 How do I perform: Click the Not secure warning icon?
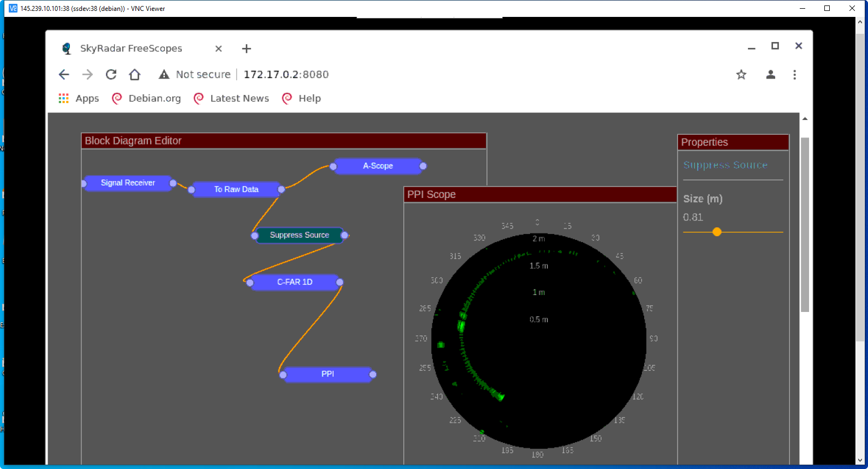tap(164, 75)
